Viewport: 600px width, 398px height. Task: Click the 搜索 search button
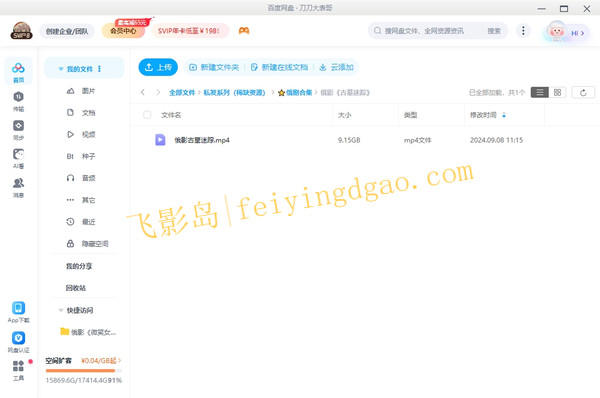click(494, 31)
